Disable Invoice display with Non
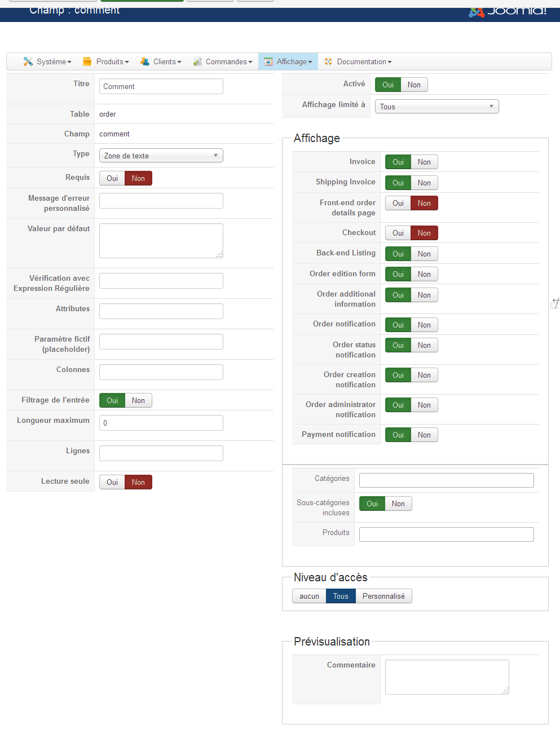 (x=424, y=162)
